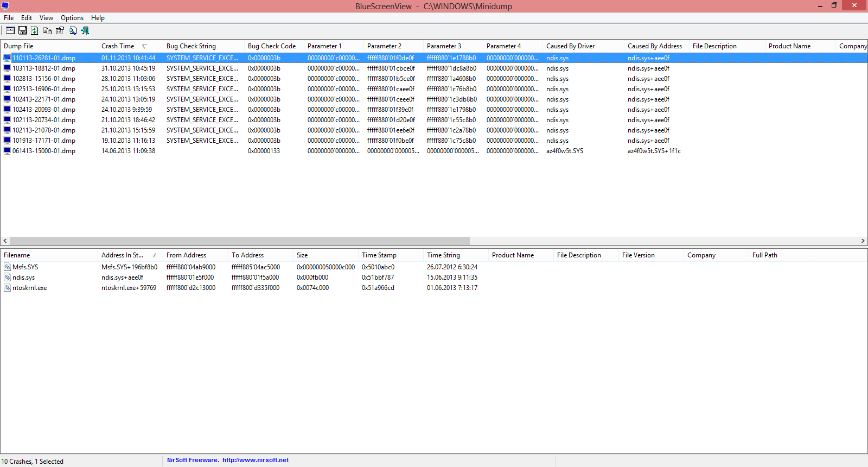Click the icon of dump 110113-26281-01.dmp
868x467 pixels.
click(7, 58)
